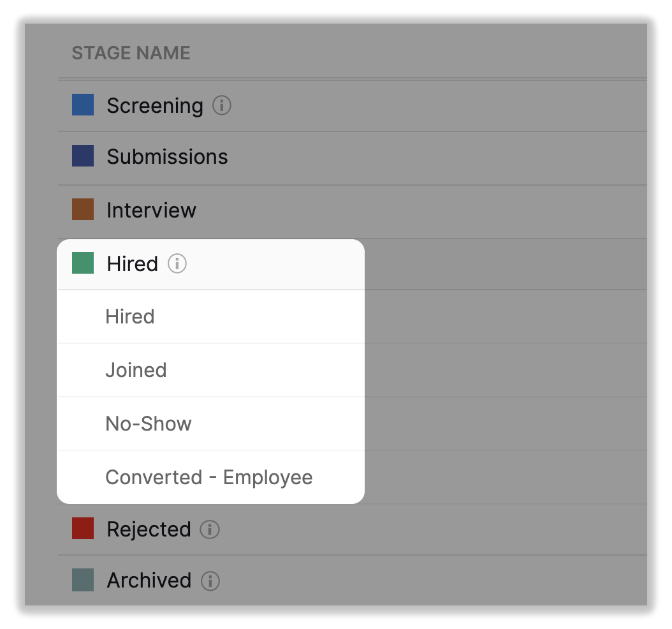672x629 pixels.
Task: Click the info icon next to Screening
Action: [x=221, y=105]
